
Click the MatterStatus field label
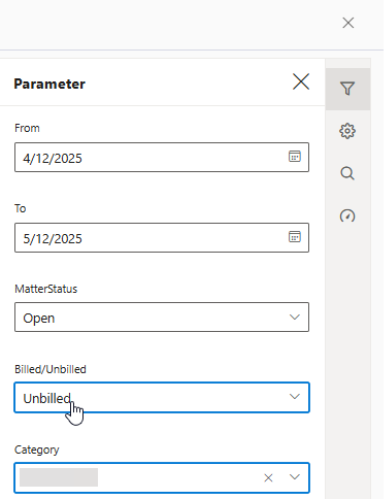pos(46,289)
